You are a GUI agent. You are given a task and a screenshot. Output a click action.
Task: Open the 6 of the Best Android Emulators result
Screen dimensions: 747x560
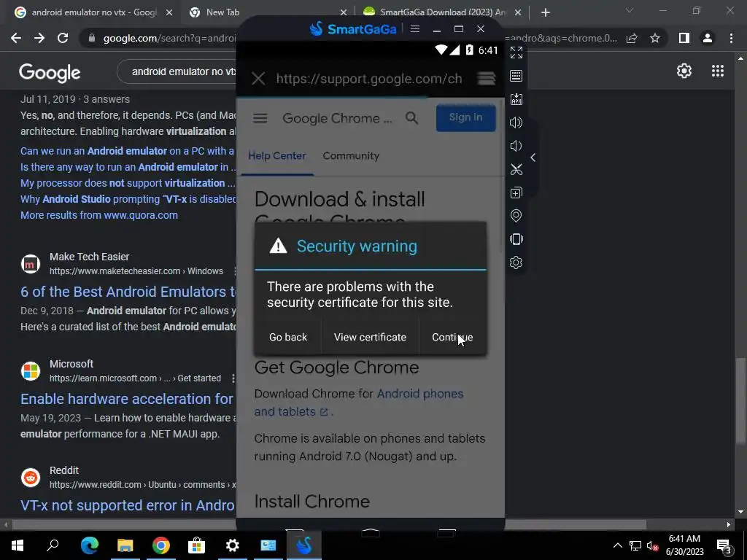point(128,292)
